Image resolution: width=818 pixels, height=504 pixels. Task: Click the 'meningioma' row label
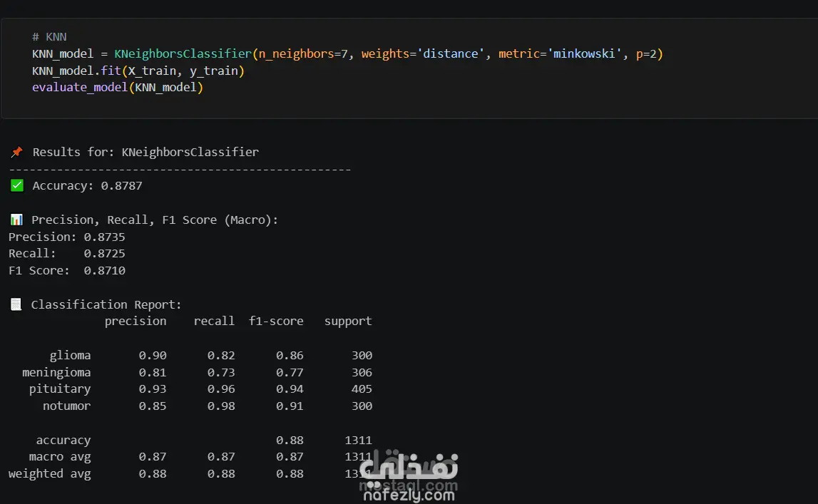tap(56, 373)
